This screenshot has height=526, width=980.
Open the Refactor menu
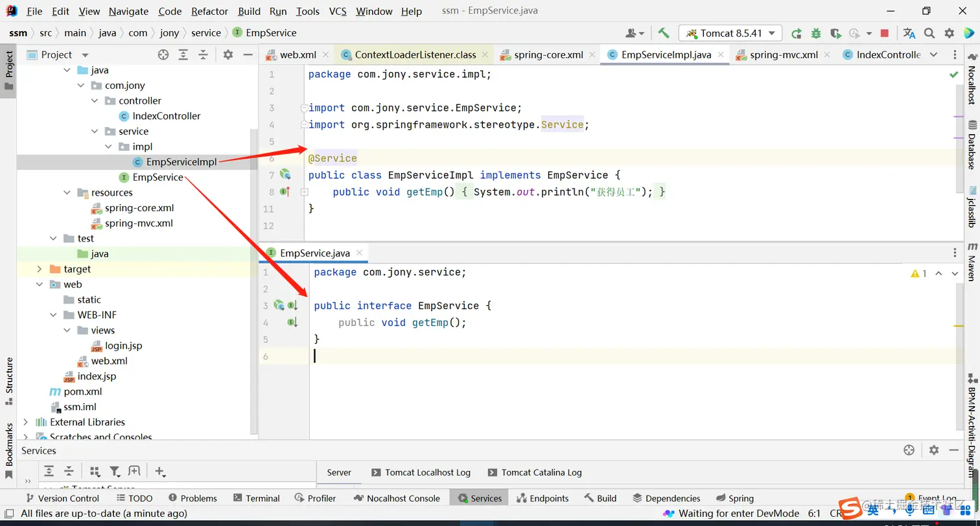click(209, 11)
